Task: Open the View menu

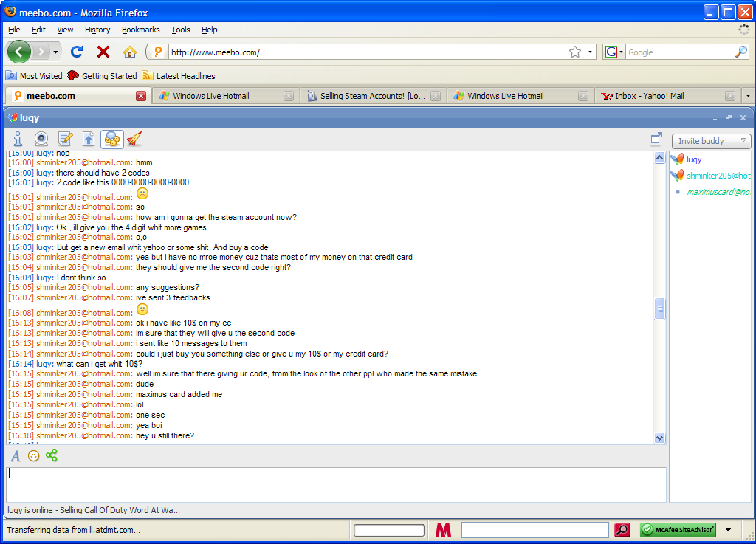Action: point(65,30)
